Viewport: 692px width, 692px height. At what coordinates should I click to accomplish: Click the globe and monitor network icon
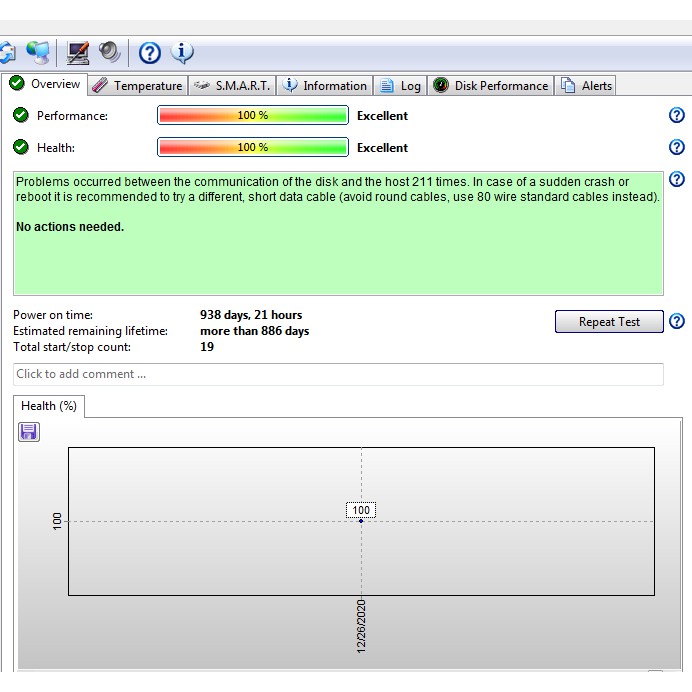(38, 53)
